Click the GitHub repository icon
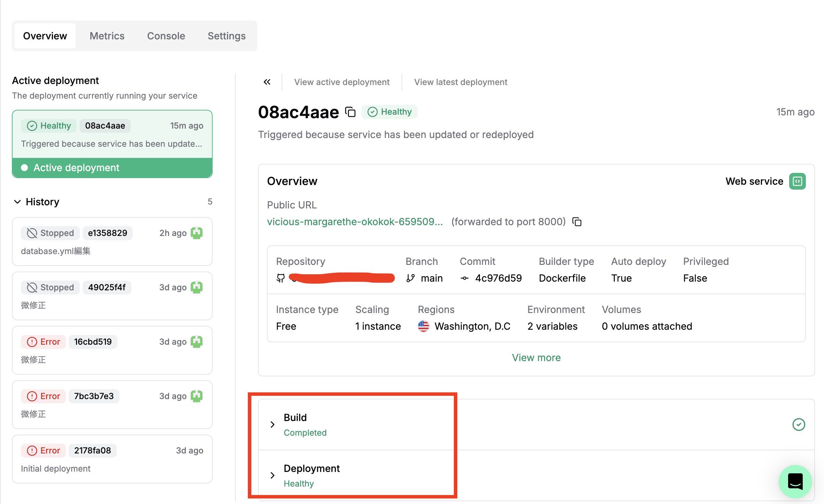 281,278
